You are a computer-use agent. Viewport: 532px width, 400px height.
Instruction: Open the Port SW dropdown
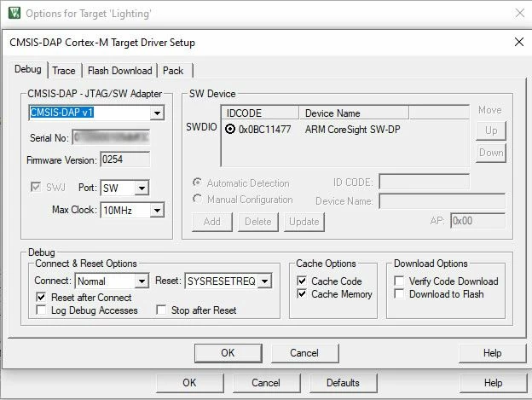pyautogui.click(x=142, y=188)
